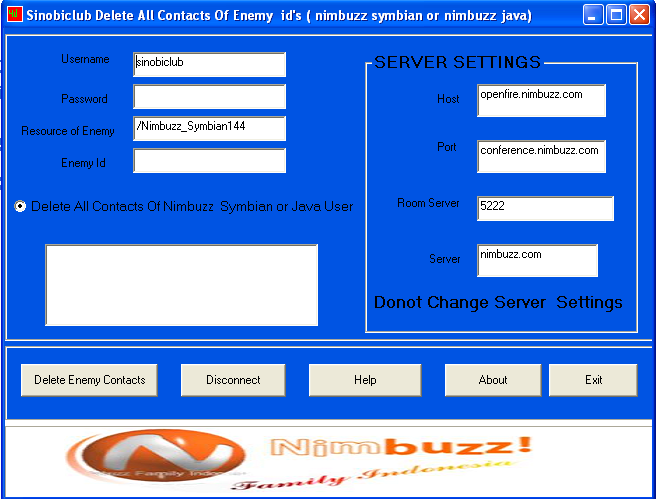The width and height of the screenshot is (658, 499).
Task: Click the Resource of Enemy label
Action: pyautogui.click(x=68, y=131)
